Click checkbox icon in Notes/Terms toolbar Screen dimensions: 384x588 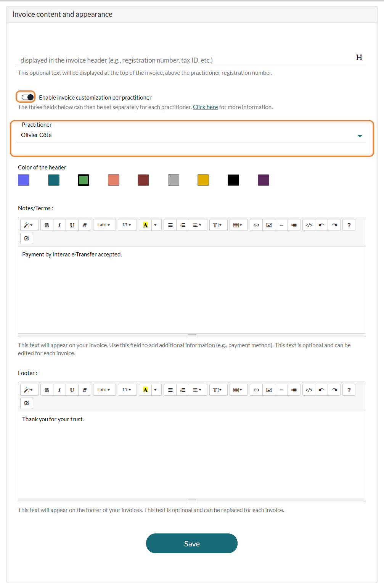(27, 238)
